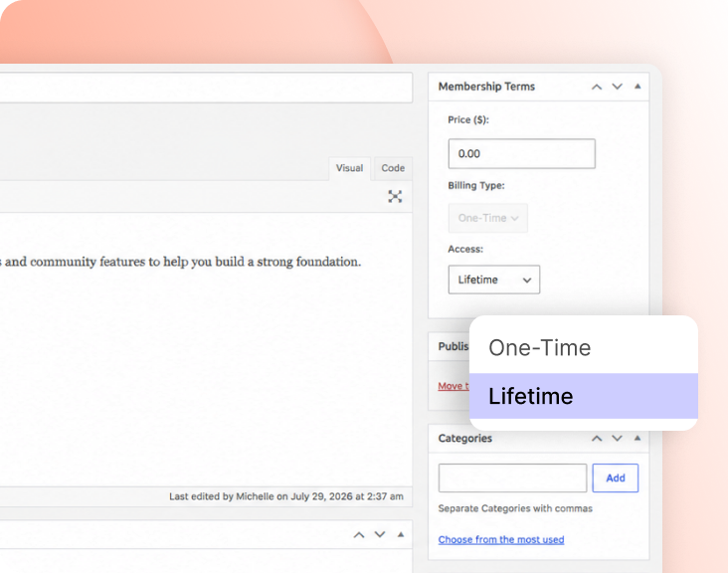Move Membership Terms panel up
Image resolution: width=728 pixels, height=573 pixels.
pos(597,87)
